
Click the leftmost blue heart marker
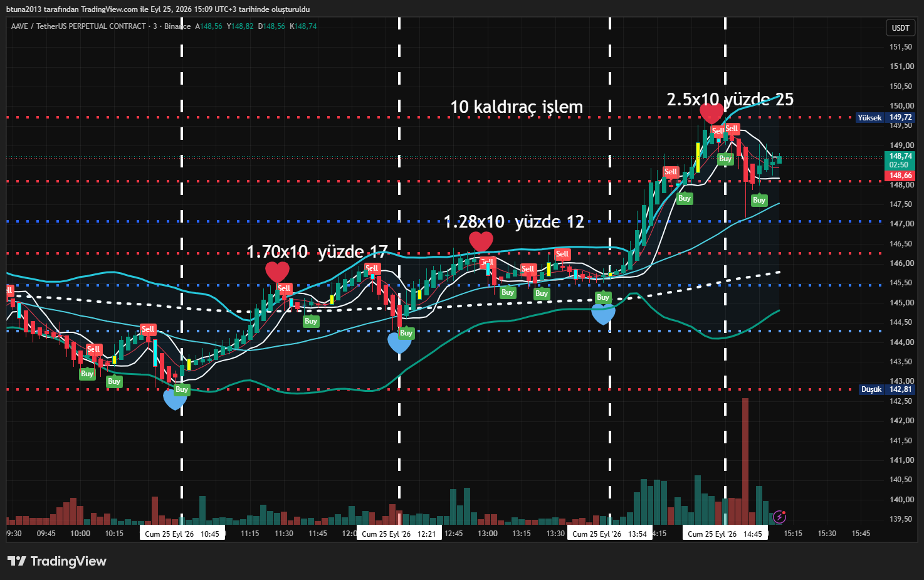174,399
